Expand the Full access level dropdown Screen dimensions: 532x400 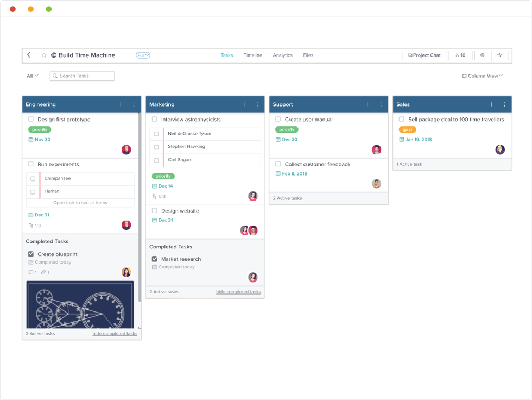(x=143, y=55)
